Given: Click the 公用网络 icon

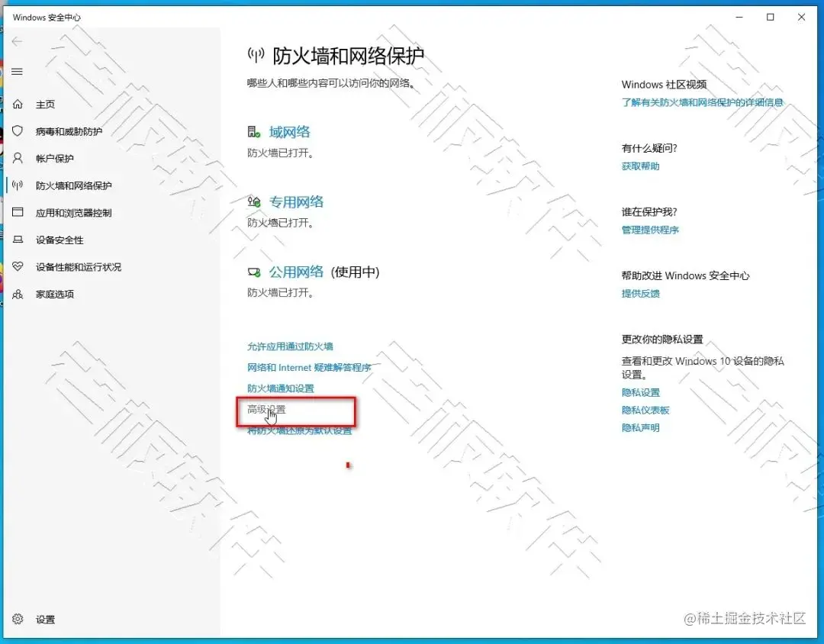Looking at the screenshot, I should tap(254, 272).
